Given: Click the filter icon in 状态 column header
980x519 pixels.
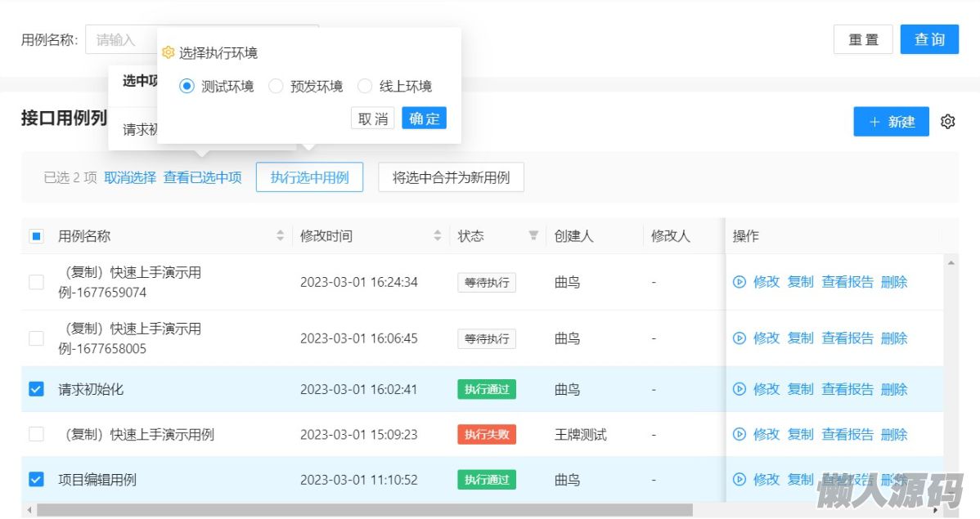Looking at the screenshot, I should pyautogui.click(x=533, y=236).
